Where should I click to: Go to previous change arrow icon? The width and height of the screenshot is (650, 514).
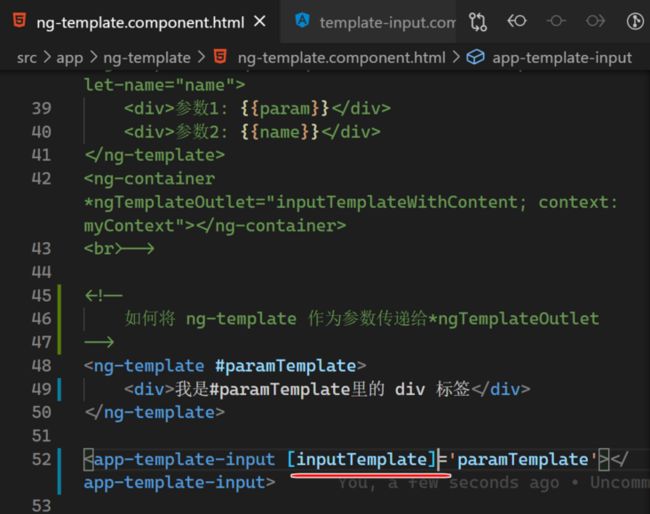click(x=517, y=21)
